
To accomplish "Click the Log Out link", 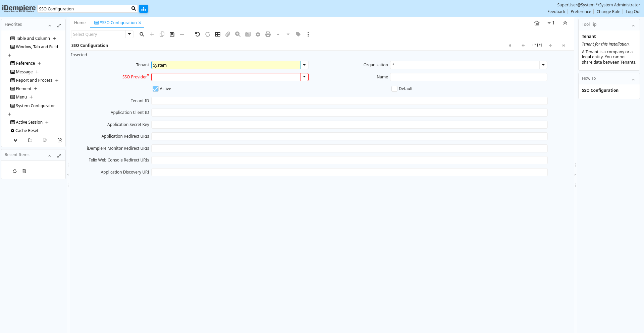I will 633,12.
